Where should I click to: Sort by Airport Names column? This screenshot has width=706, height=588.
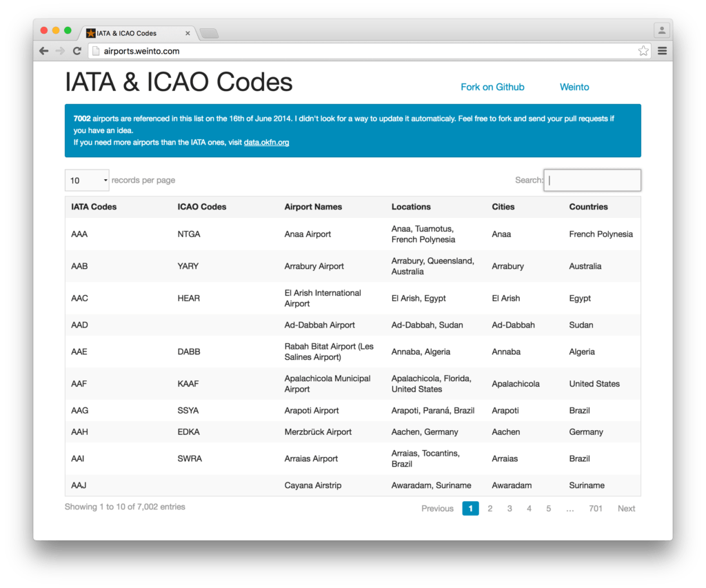click(313, 207)
